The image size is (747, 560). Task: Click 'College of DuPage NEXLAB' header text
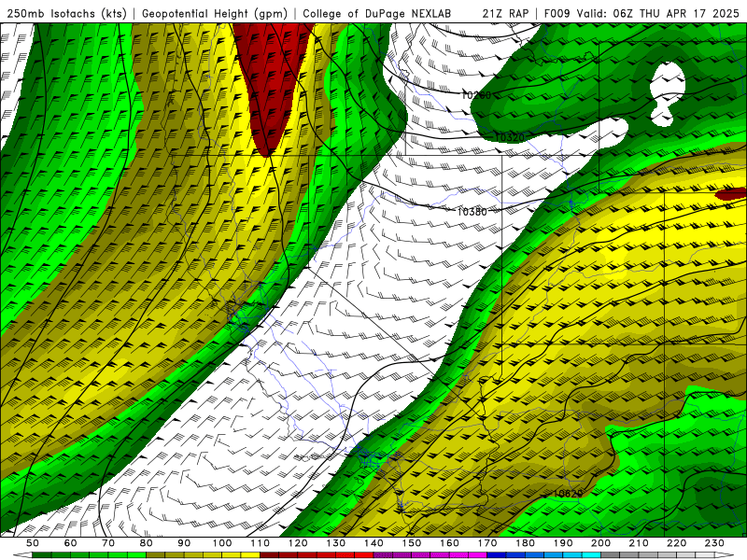376,13
